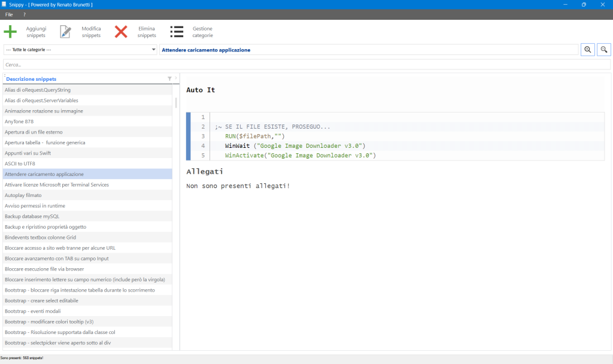Open the ? help menu
Screen dimensions: 613x364
(x=25, y=14)
